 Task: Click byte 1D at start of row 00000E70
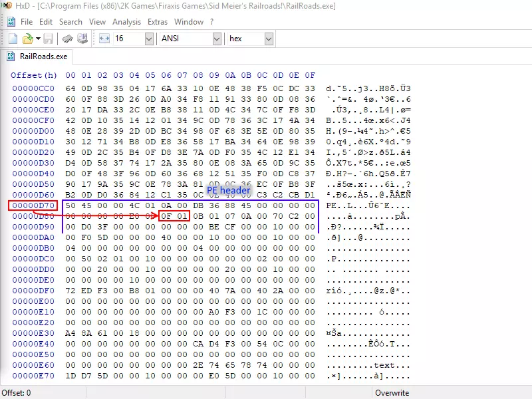point(70,376)
